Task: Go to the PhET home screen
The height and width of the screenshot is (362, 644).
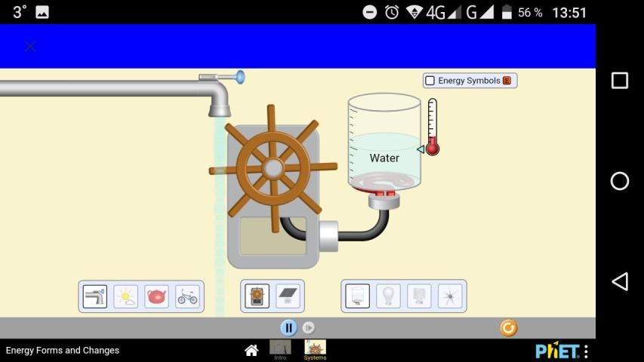Action: coord(252,350)
